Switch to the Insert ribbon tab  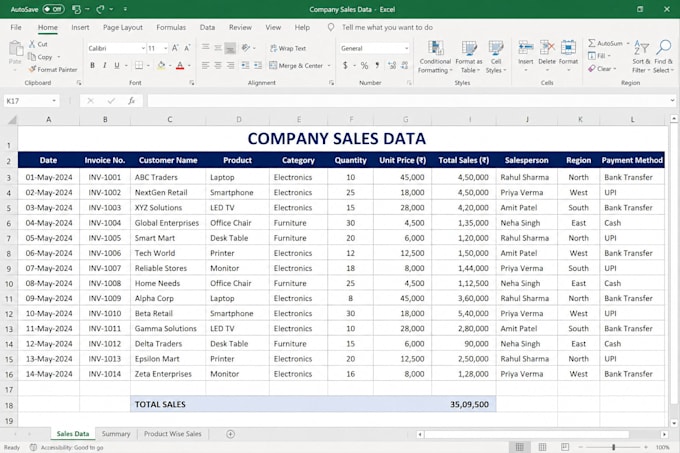[80, 27]
